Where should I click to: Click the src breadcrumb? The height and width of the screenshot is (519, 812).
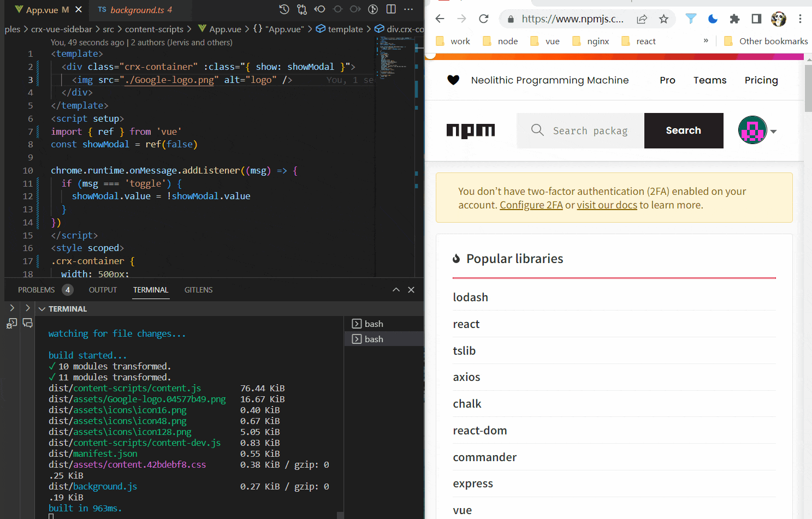(109, 29)
